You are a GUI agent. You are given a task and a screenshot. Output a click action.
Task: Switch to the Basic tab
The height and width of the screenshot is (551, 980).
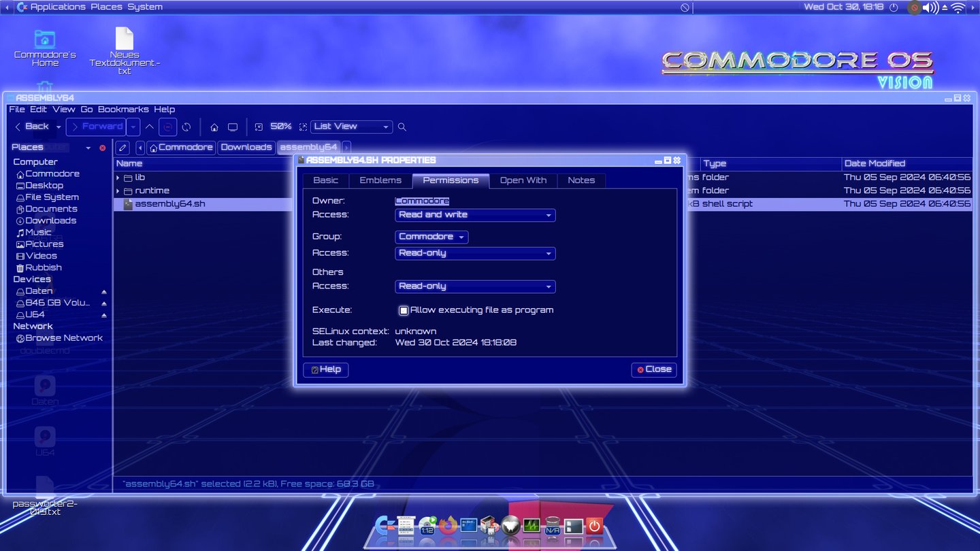pos(325,180)
